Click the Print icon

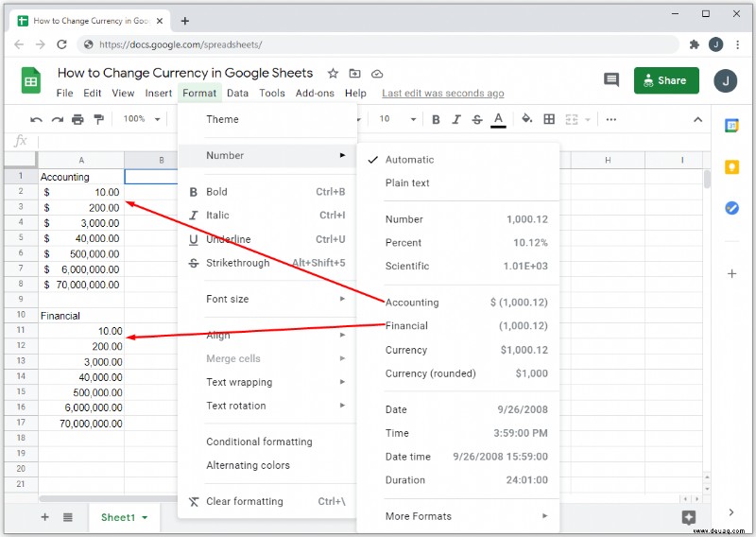(77, 119)
